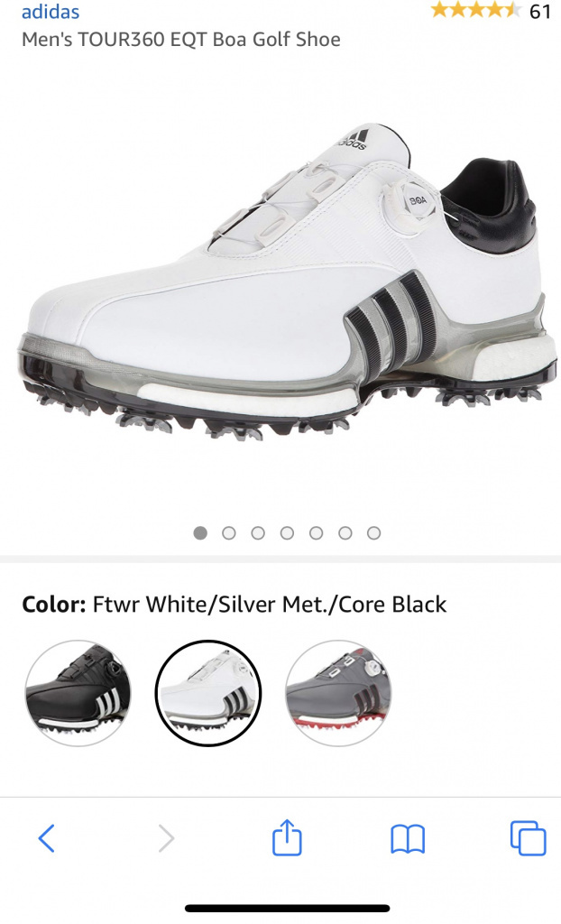Select the white/silver shoe color swatch
This screenshot has height=924, width=561.
click(208, 693)
